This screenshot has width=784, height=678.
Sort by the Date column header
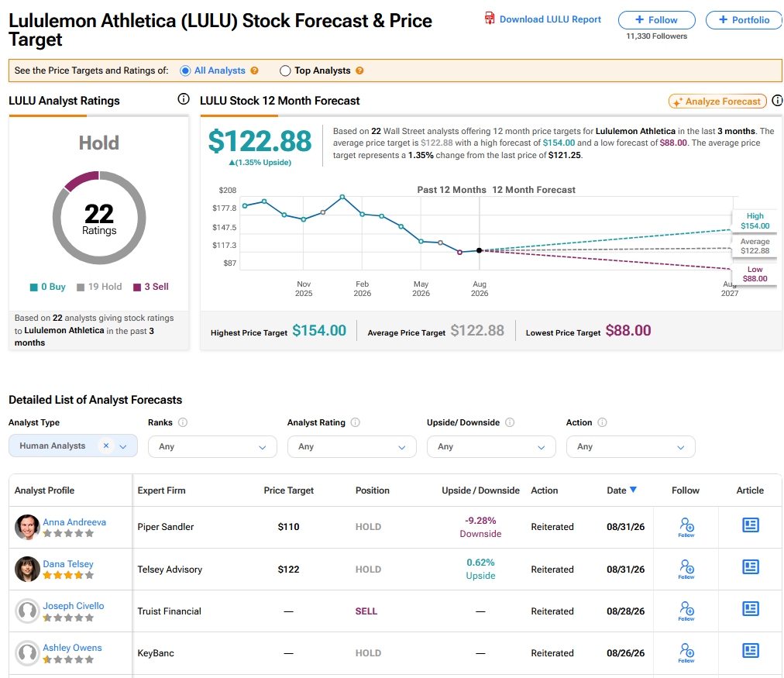(621, 490)
